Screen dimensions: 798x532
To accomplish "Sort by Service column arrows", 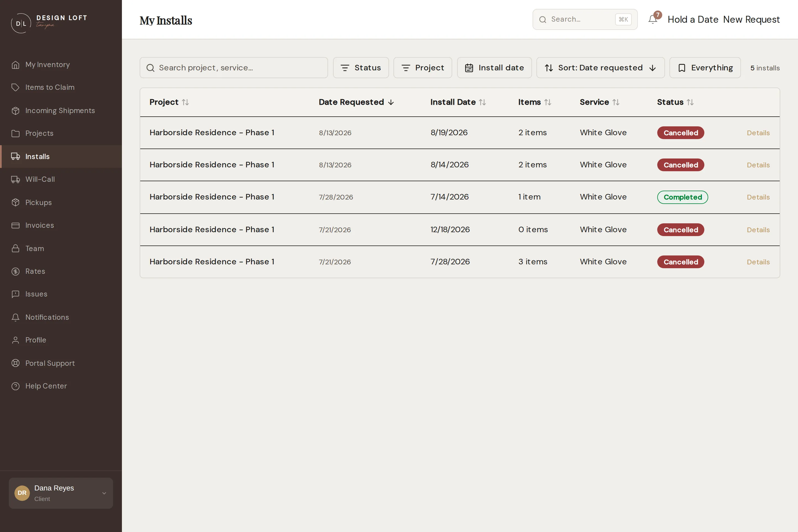I will (x=616, y=102).
